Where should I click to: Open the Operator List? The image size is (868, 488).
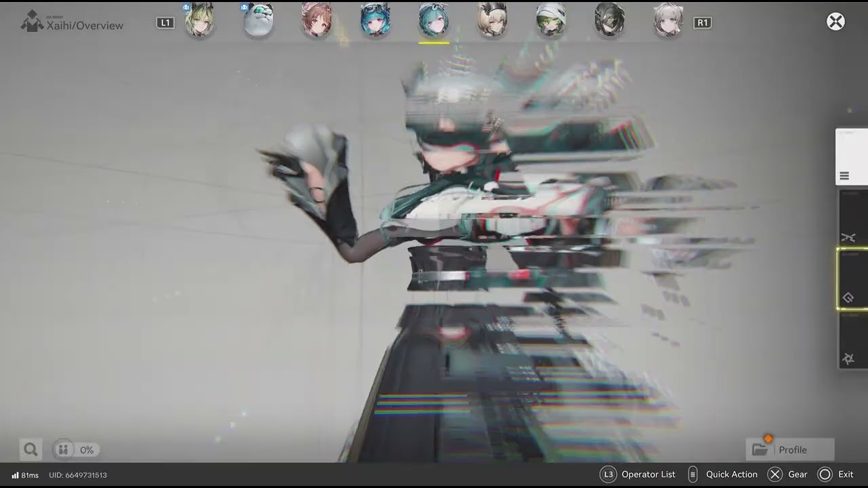(648, 474)
